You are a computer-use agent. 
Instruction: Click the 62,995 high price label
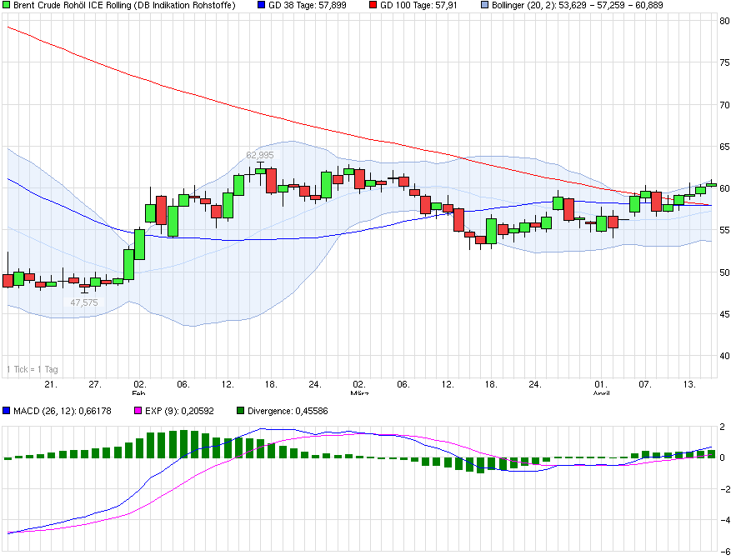click(261, 153)
